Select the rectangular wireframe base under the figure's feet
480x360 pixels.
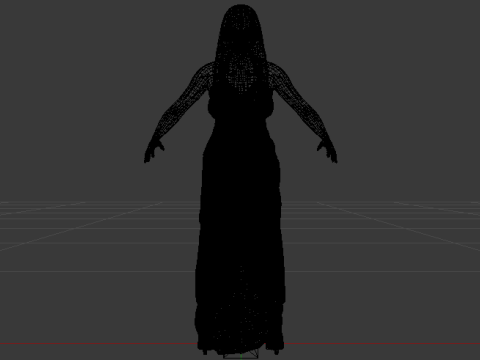pos(241,354)
